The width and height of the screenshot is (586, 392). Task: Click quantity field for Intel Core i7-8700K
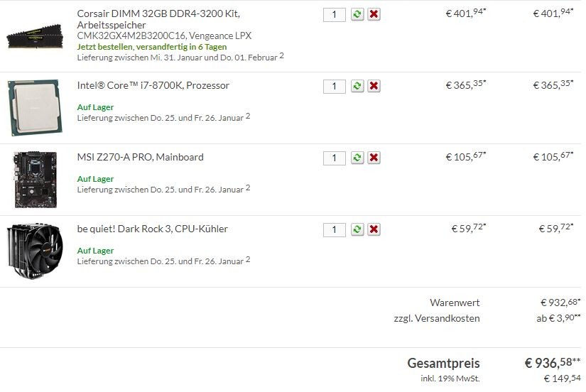point(334,86)
